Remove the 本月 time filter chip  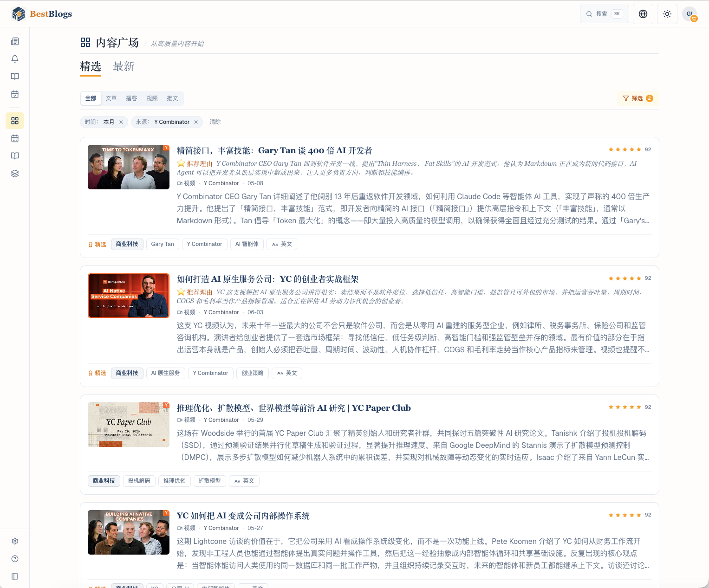pos(121,122)
